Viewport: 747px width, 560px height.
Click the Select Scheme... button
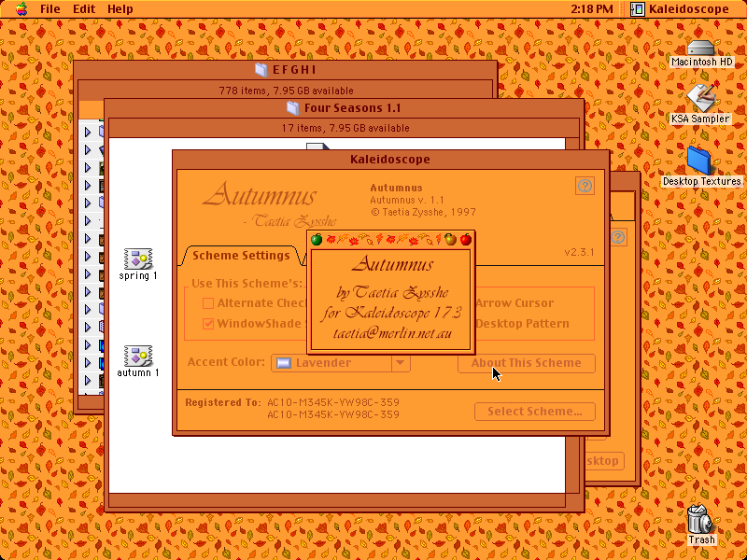[535, 412]
